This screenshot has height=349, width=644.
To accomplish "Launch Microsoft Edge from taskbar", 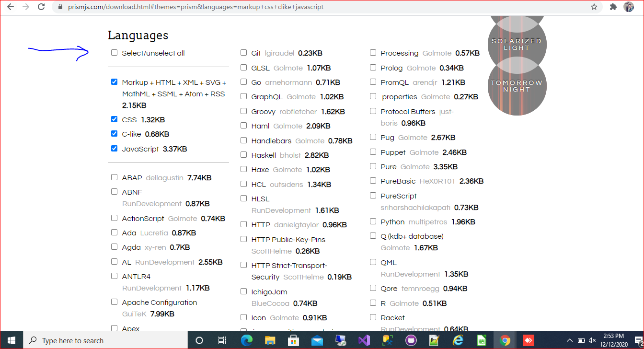I will click(246, 340).
